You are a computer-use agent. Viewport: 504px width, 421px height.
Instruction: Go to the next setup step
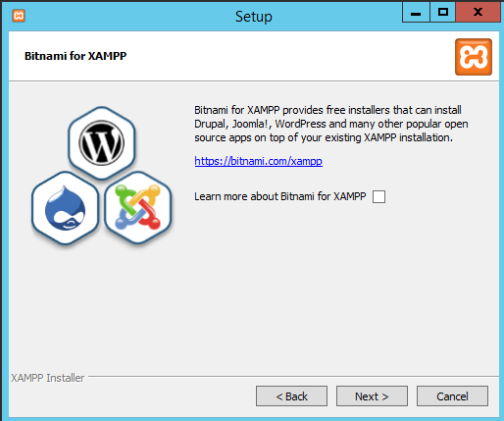click(x=372, y=396)
